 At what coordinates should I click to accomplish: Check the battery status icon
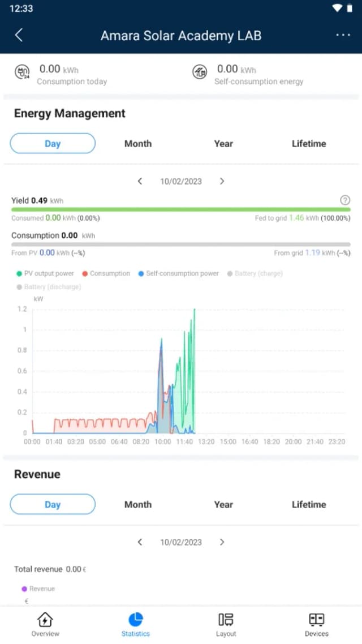point(350,8)
